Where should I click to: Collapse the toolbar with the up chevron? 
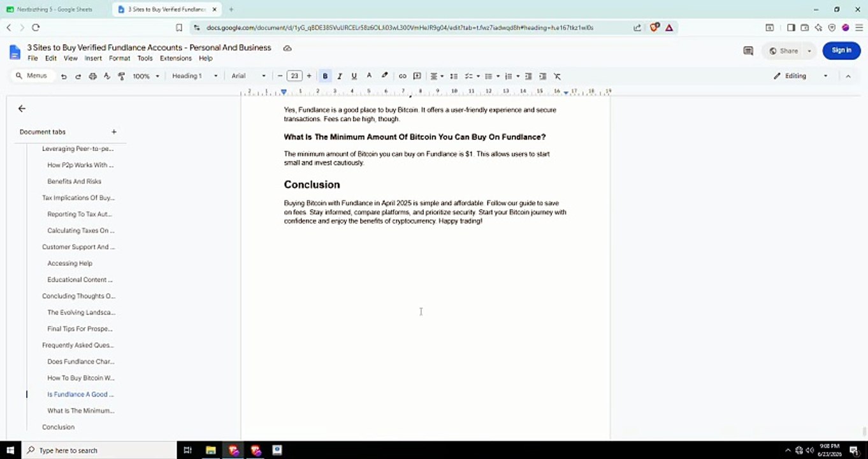848,76
